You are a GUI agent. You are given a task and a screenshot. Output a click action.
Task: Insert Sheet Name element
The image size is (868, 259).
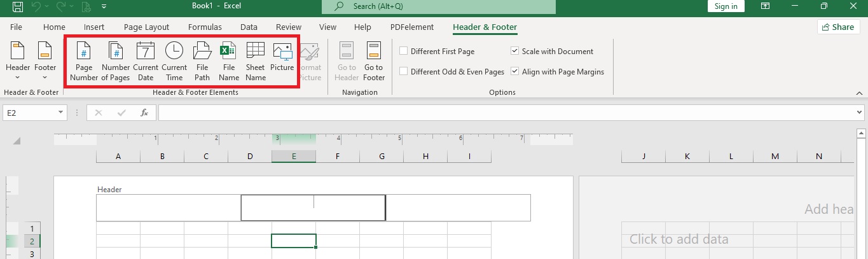click(256, 61)
